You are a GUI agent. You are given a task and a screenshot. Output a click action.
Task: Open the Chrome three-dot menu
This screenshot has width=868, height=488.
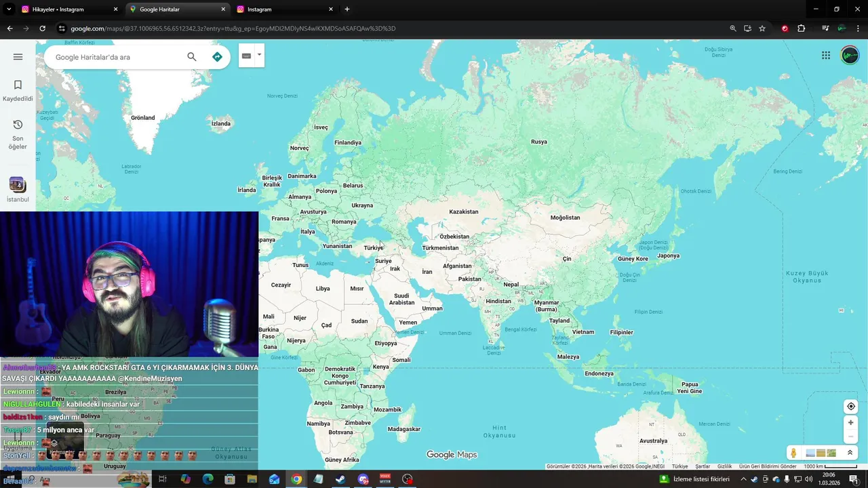point(859,28)
